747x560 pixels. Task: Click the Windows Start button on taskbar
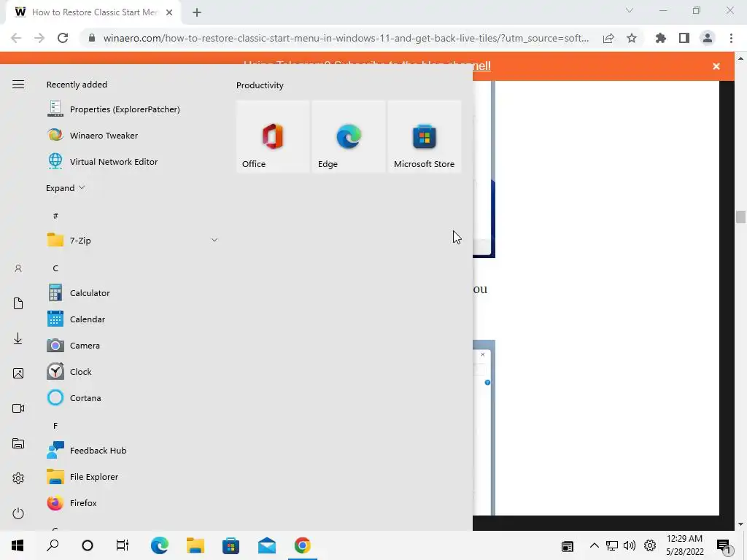click(18, 545)
